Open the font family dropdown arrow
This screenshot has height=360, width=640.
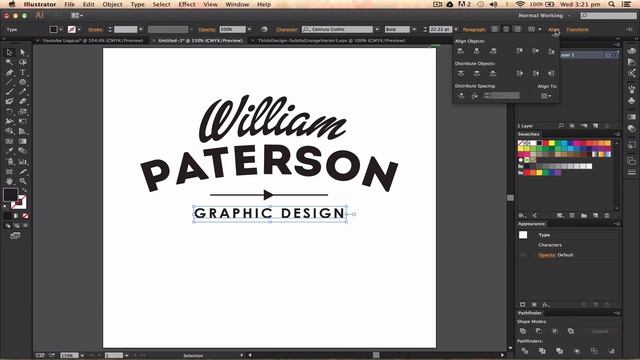377,29
